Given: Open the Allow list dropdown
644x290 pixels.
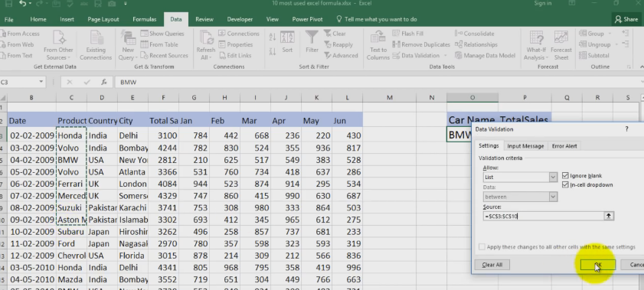Looking at the screenshot, I should 553,178.
